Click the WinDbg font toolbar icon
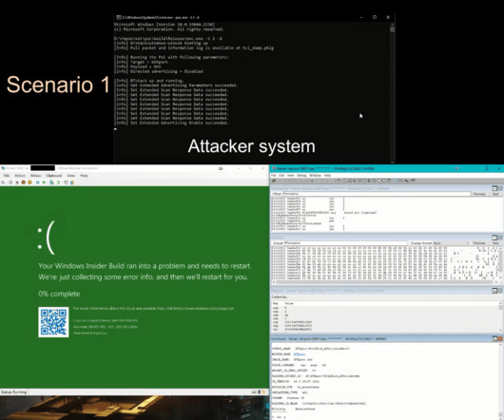The image size is (504, 420). coord(406,181)
